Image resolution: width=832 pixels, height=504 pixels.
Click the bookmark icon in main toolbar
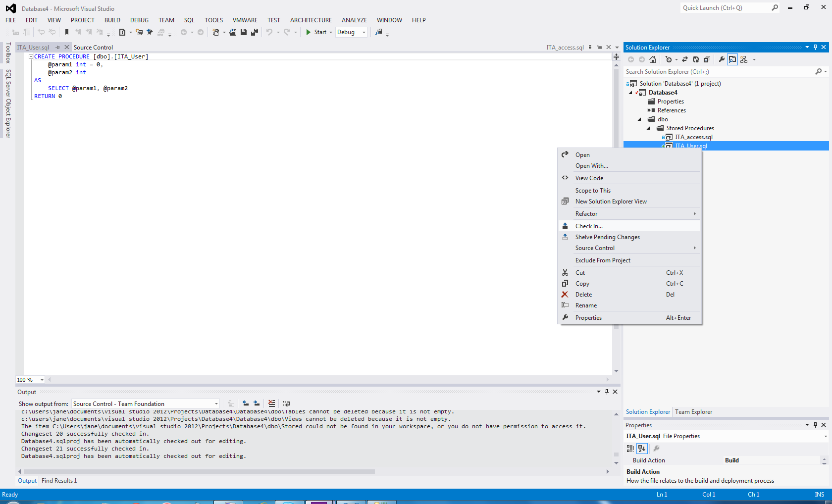pos(67,32)
